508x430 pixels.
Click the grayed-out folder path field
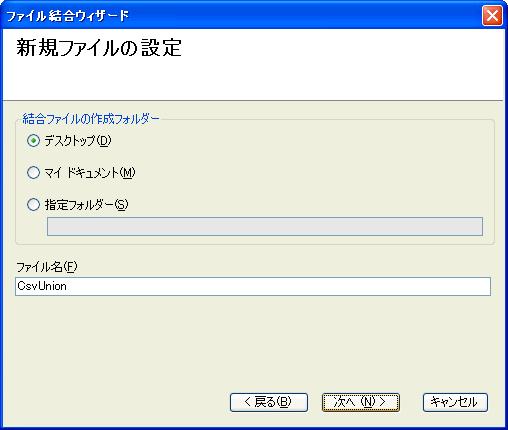point(265,226)
